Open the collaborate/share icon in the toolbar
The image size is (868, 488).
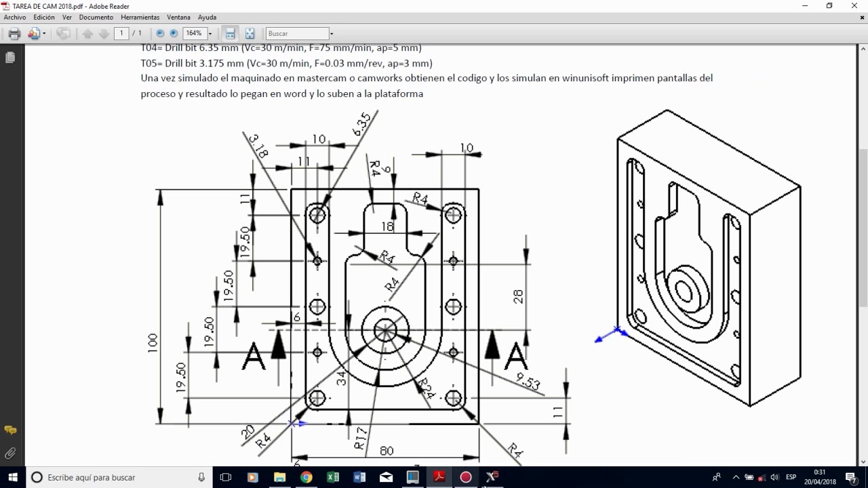click(34, 33)
